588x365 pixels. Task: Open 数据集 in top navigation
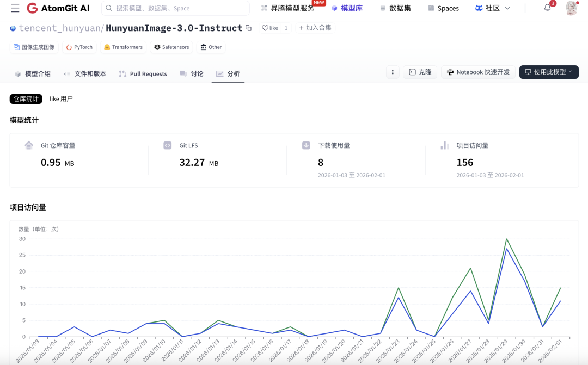[396, 8]
